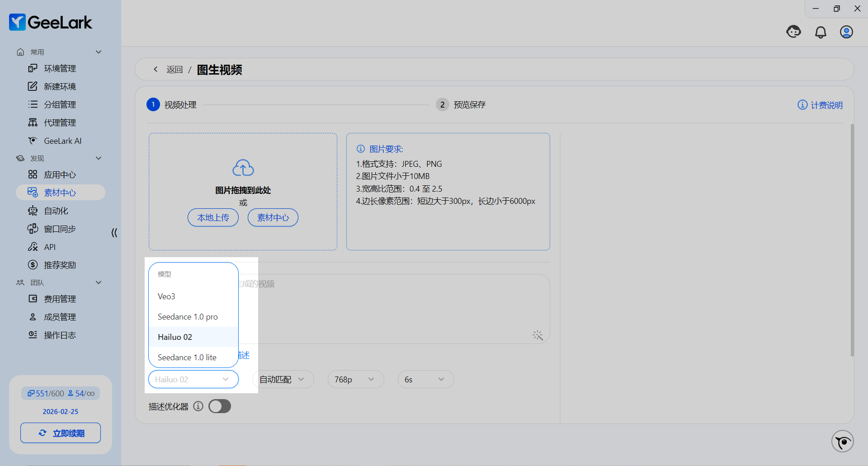This screenshot has height=466, width=868.
Task: Click the 分组管理 list icon
Action: (x=33, y=104)
